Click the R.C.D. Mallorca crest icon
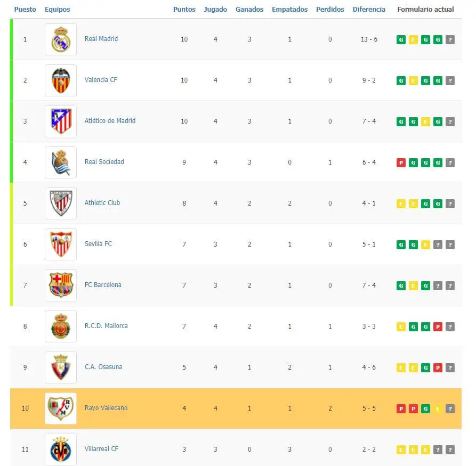 60,326
